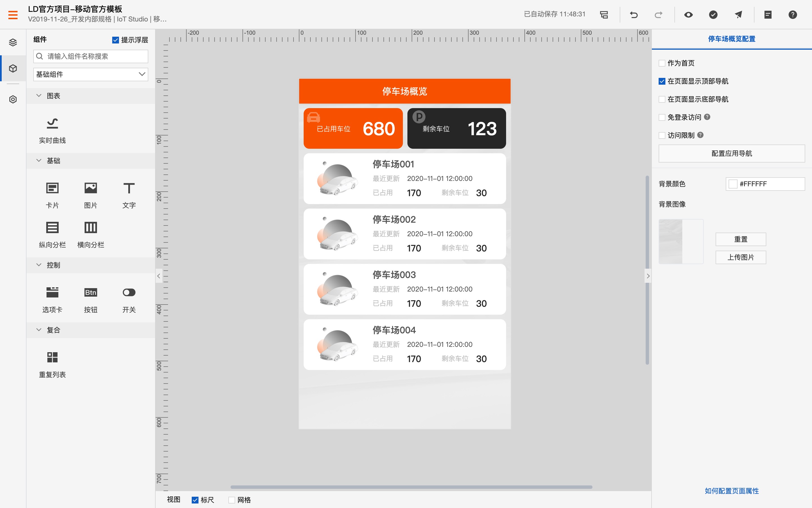This screenshot has height=508, width=812.
Task: Publish with the paper plane icon
Action: pos(738,15)
